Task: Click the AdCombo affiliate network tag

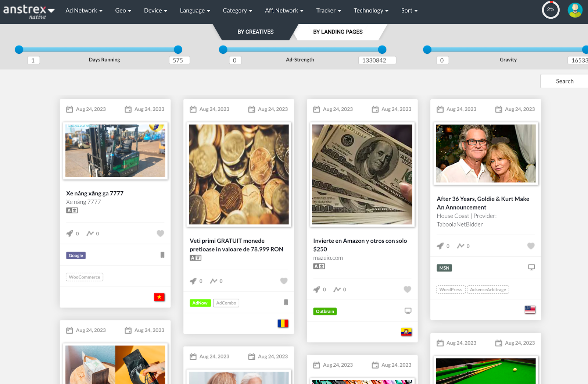Action: [226, 303]
